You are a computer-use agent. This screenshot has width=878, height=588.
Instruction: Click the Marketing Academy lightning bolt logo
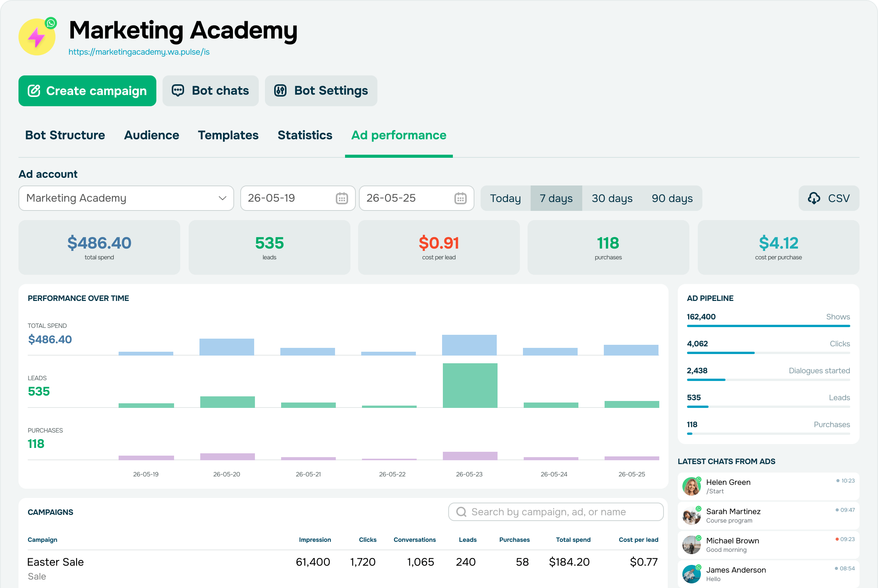[x=37, y=37]
